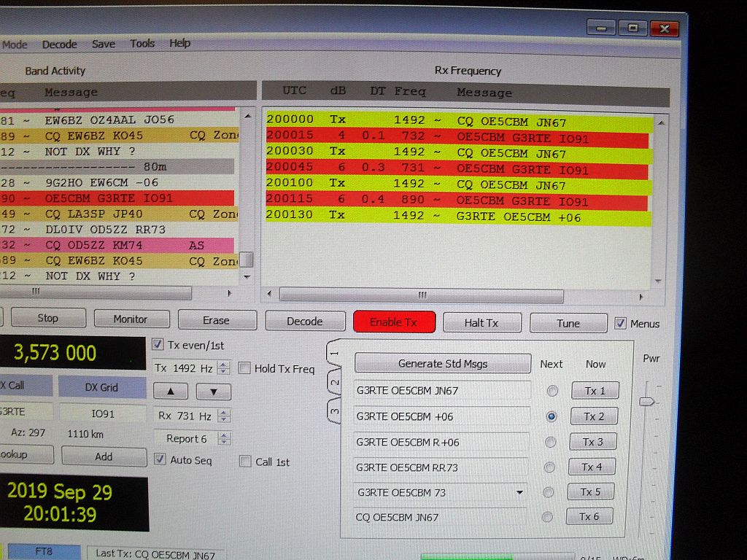747x560 pixels.
Task: Open the Decode menu
Action: pyautogui.click(x=59, y=44)
